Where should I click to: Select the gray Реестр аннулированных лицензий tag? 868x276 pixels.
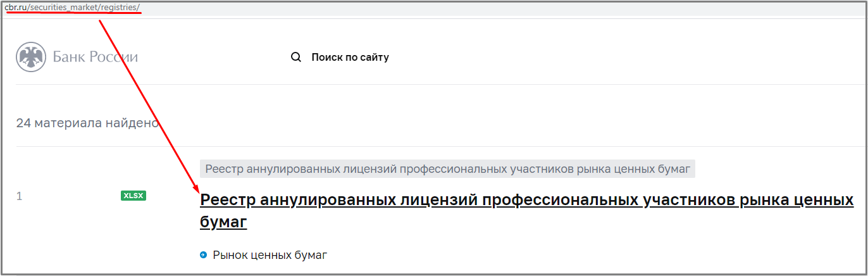(x=448, y=168)
